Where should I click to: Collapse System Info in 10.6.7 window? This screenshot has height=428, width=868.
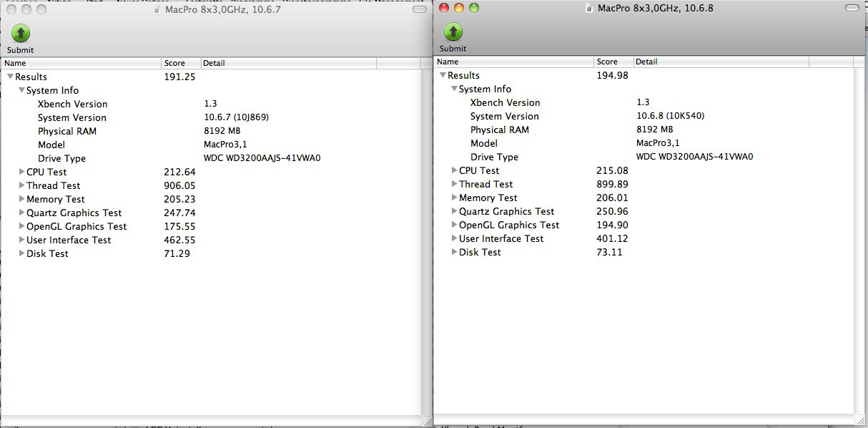click(21, 90)
